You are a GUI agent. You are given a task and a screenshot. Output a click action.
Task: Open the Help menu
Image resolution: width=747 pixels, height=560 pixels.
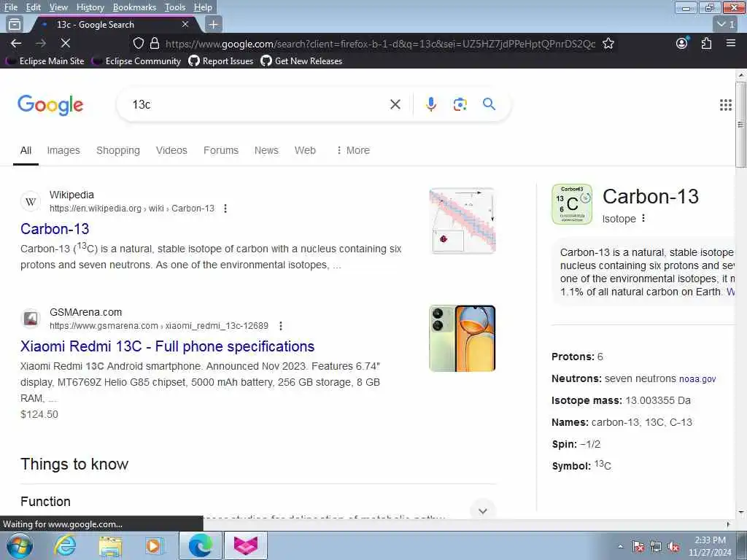click(x=203, y=7)
